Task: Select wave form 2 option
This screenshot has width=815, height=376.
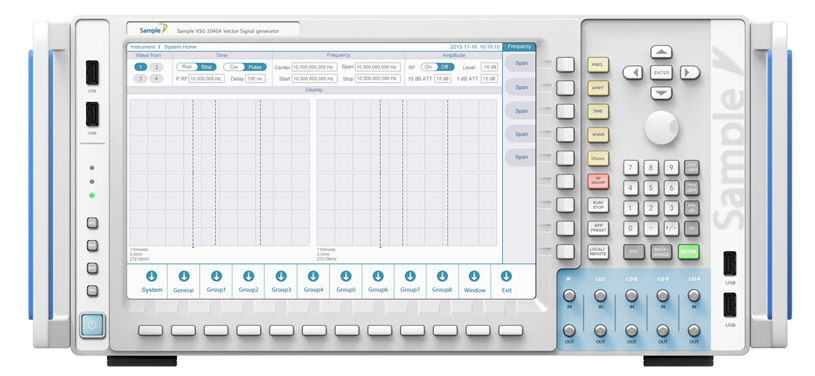Action: point(156,67)
